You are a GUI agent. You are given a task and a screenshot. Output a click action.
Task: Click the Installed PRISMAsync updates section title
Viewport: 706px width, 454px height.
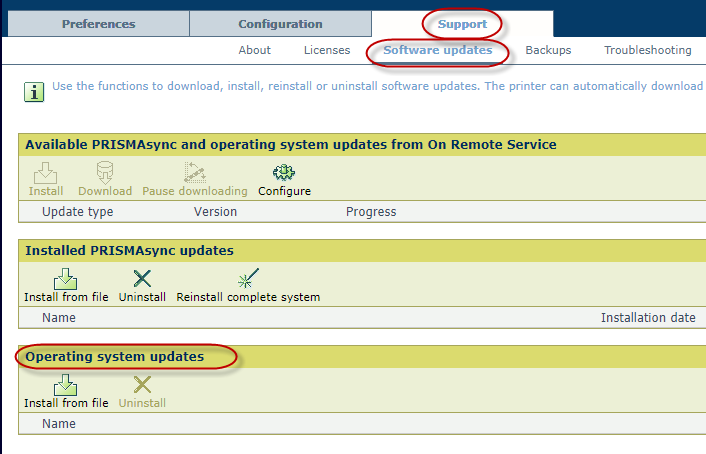[130, 250]
